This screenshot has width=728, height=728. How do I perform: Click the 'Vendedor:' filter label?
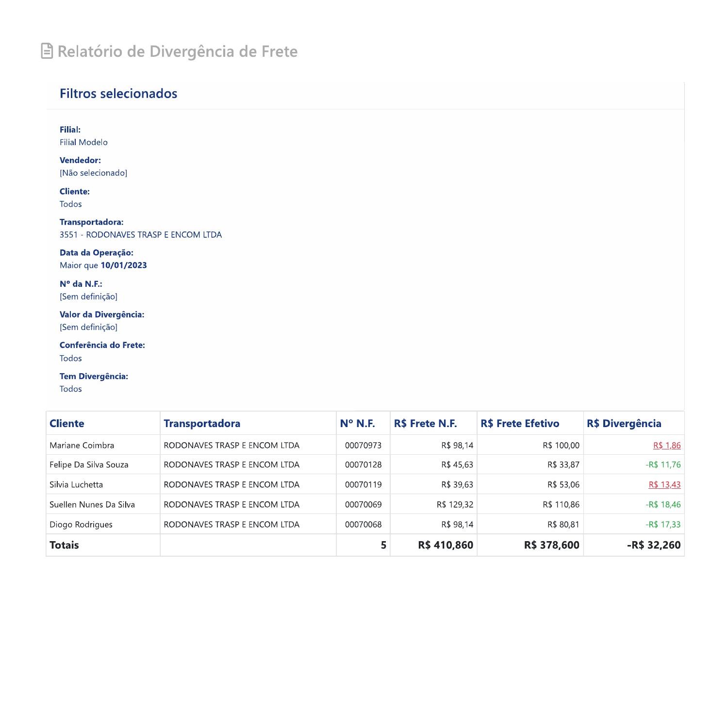80,160
